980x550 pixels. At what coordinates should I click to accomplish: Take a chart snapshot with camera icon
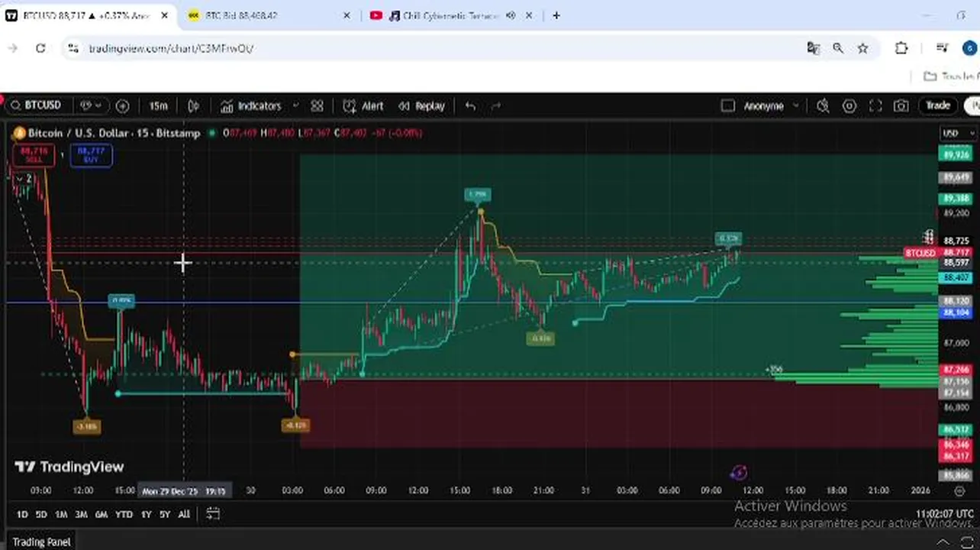point(901,106)
